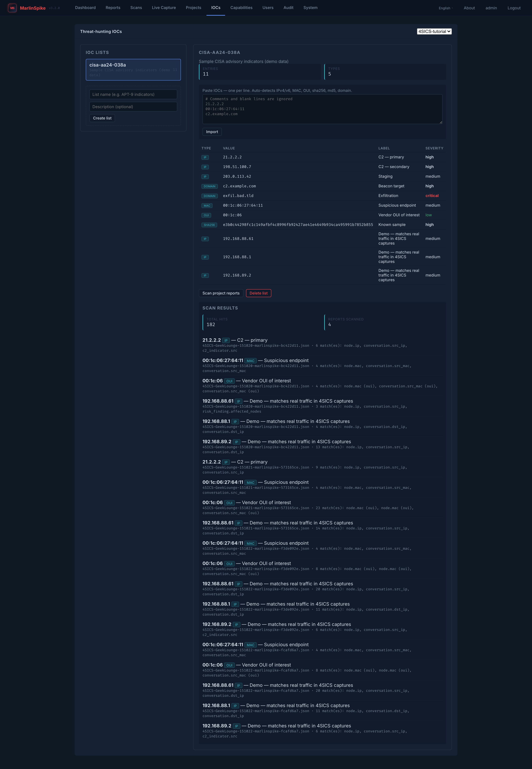Click the SHA256 type badge

(x=209, y=225)
